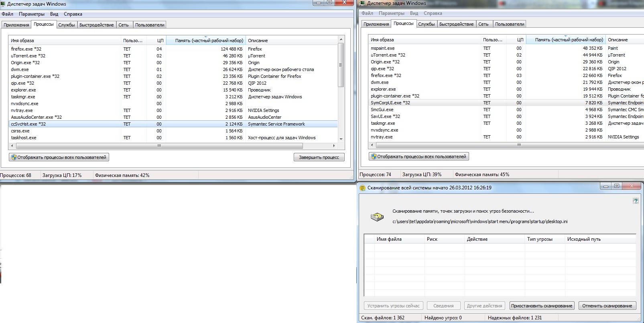Select SymCorpUI.exe *32 row
The image size is (644, 323).
pos(506,103)
